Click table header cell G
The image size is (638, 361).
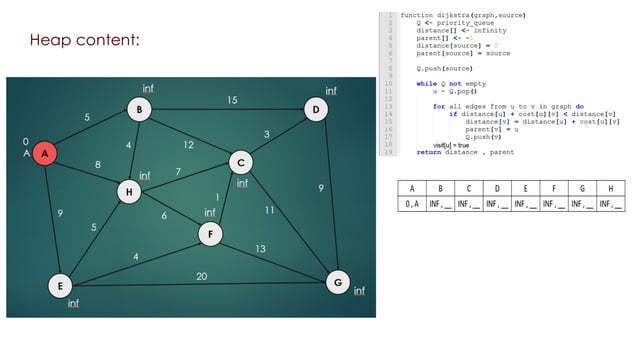coord(582,188)
